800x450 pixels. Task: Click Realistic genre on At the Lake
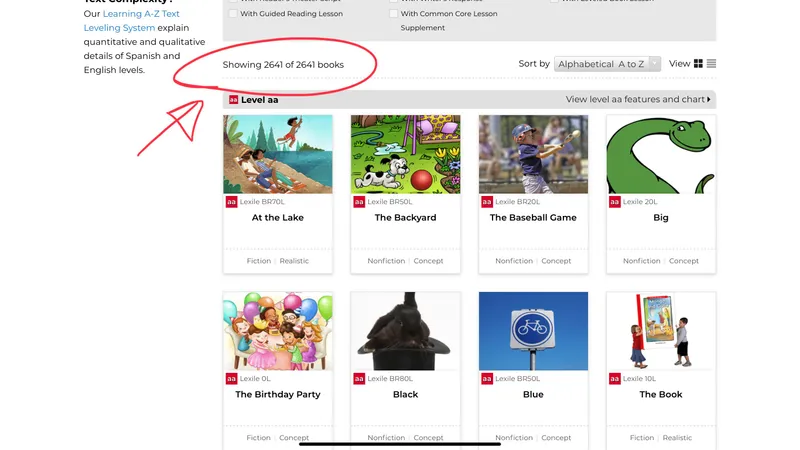(294, 261)
